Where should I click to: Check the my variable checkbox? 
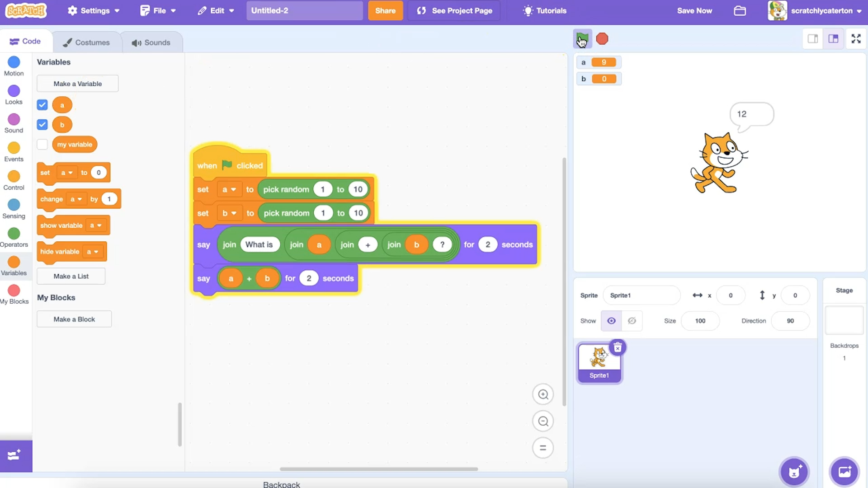[x=42, y=144]
